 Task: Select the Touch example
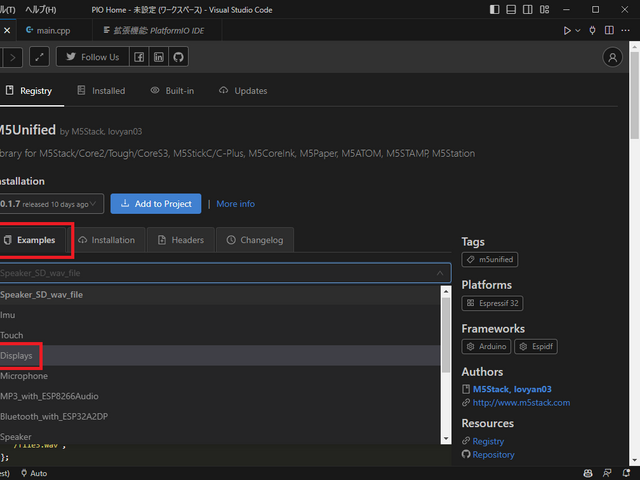click(x=220, y=336)
